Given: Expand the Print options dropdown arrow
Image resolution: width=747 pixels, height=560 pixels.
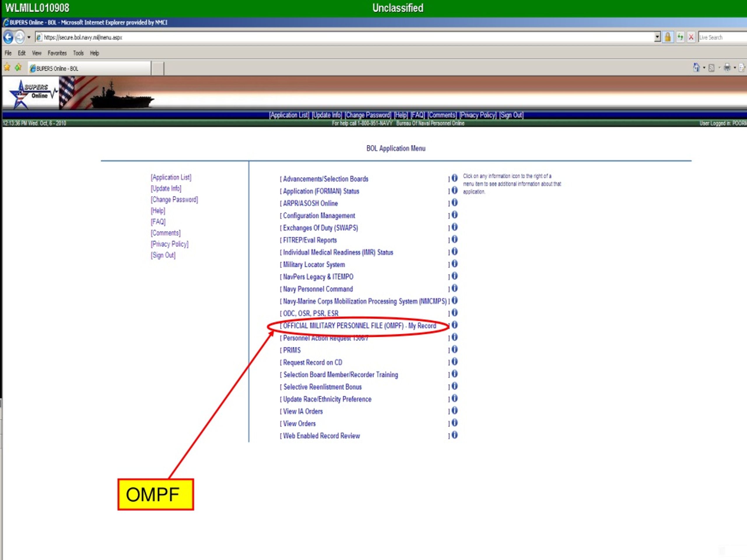Looking at the screenshot, I should tap(735, 68).
